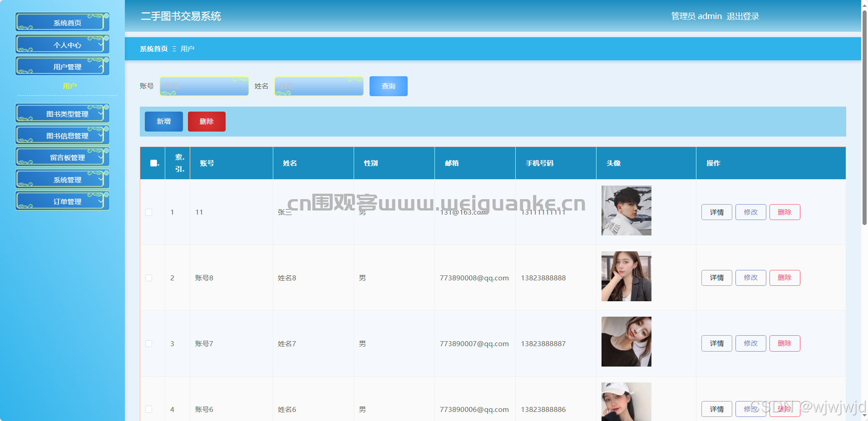Check the checkbox for row 账号7
Viewport: 868px width, 421px height.
[x=148, y=344]
